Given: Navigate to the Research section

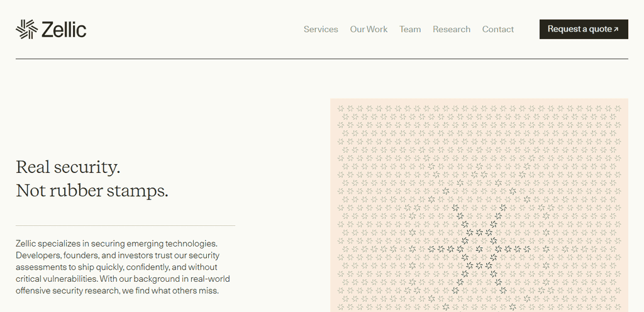Looking at the screenshot, I should (452, 29).
